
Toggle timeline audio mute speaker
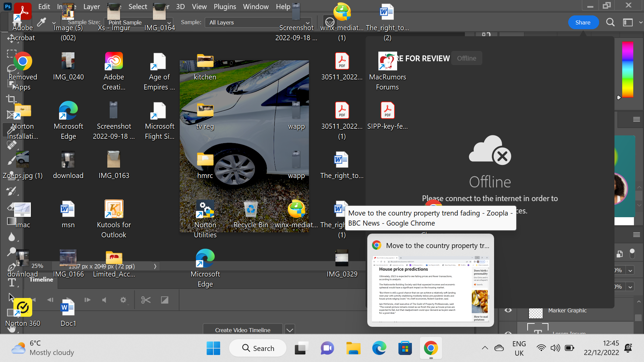104,300
